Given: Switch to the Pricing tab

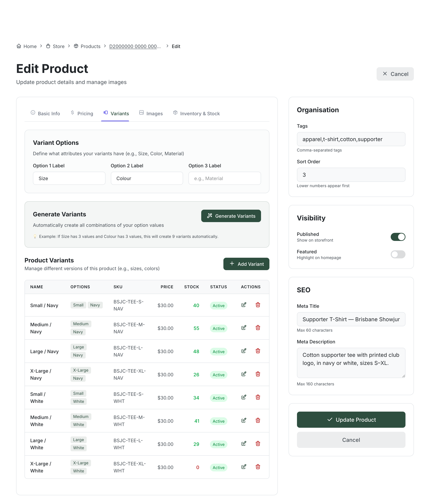Looking at the screenshot, I should click(x=82, y=113).
